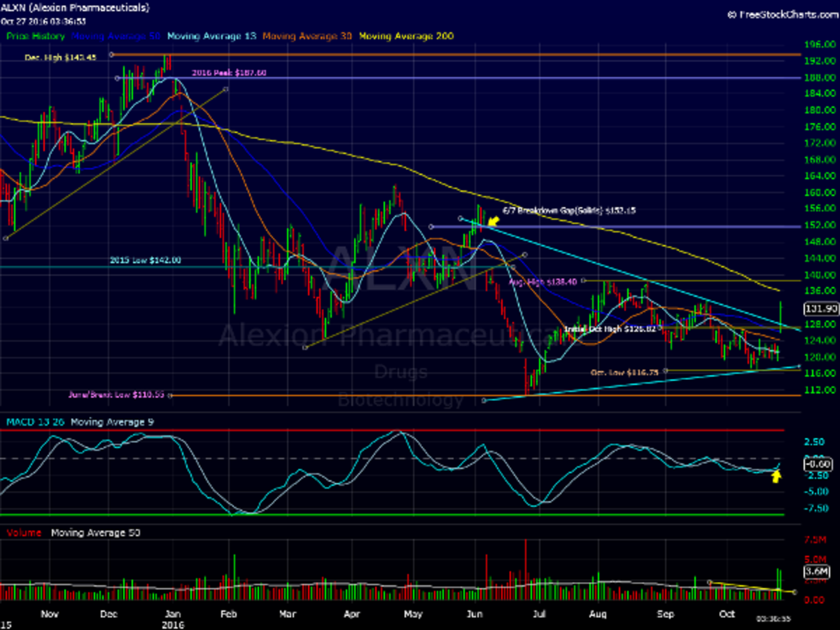Select the Moving Average 13 legend label
The height and width of the screenshot is (630, 840).
211,36
